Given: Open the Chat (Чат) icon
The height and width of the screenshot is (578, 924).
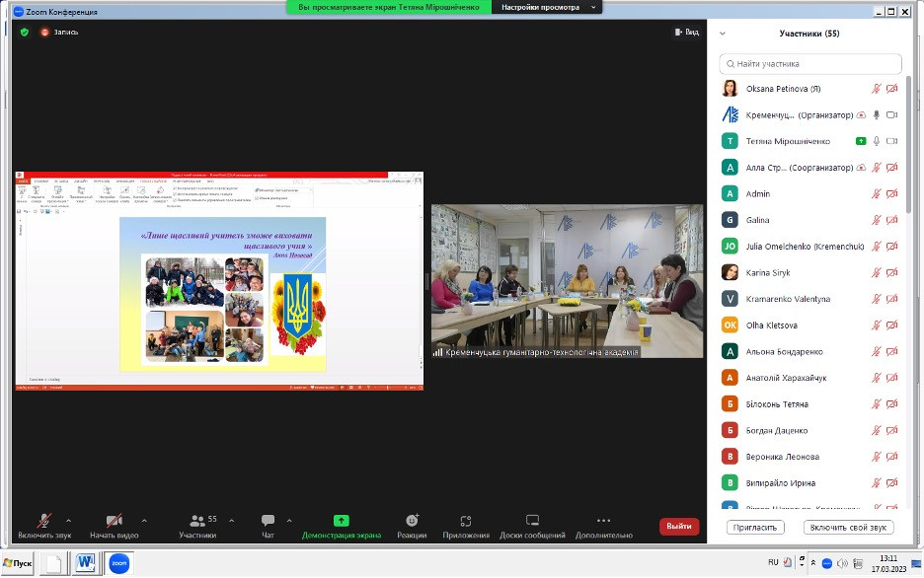Looking at the screenshot, I should [268, 521].
